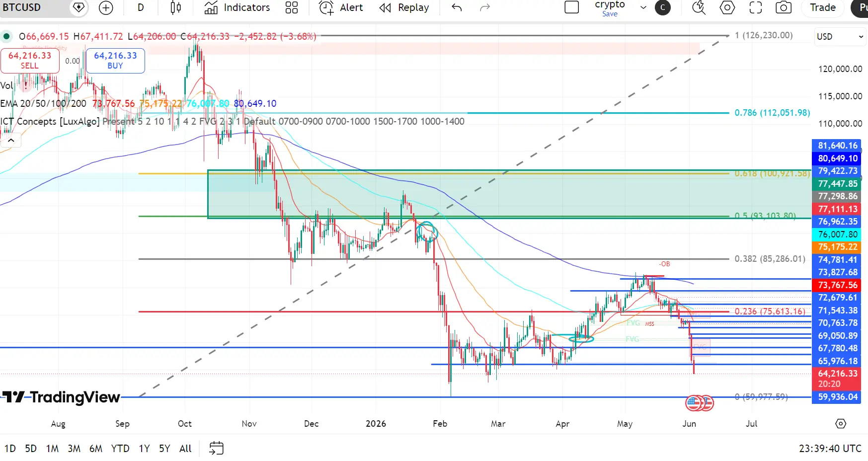Click the market status dot beside the OHLC values
868x461 pixels.
click(6, 36)
